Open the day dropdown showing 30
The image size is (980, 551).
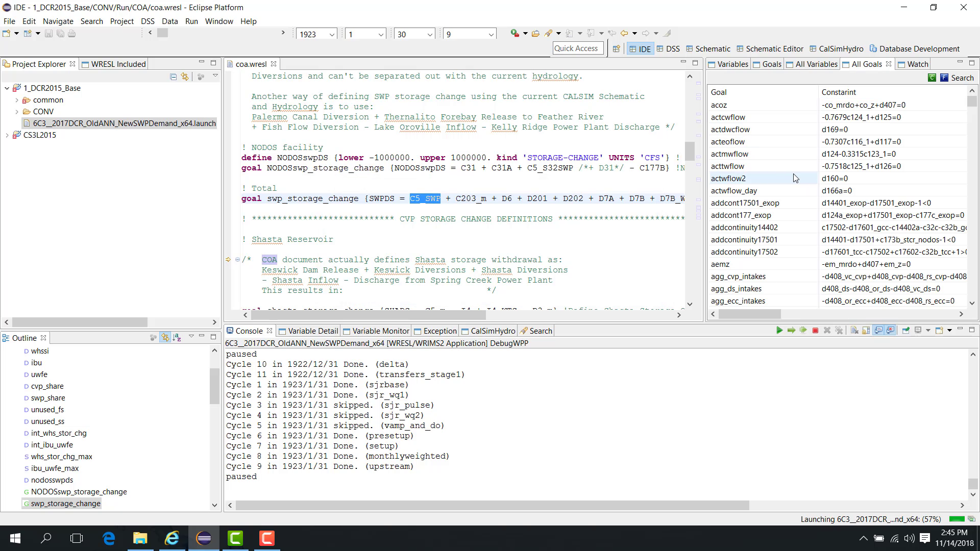click(x=430, y=34)
